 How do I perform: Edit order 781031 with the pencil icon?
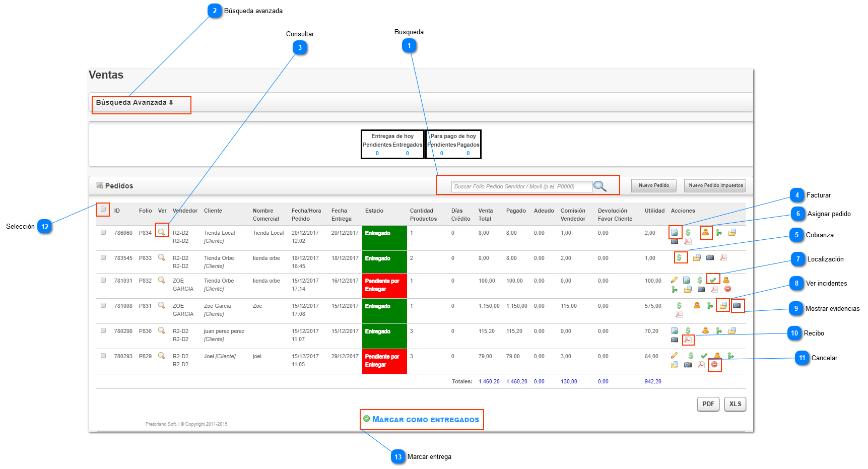[674, 280]
